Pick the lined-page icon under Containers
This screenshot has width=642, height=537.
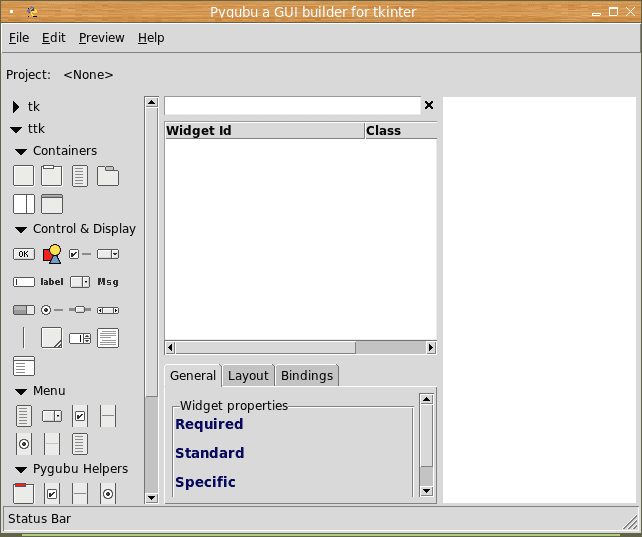pyautogui.click(x=80, y=176)
